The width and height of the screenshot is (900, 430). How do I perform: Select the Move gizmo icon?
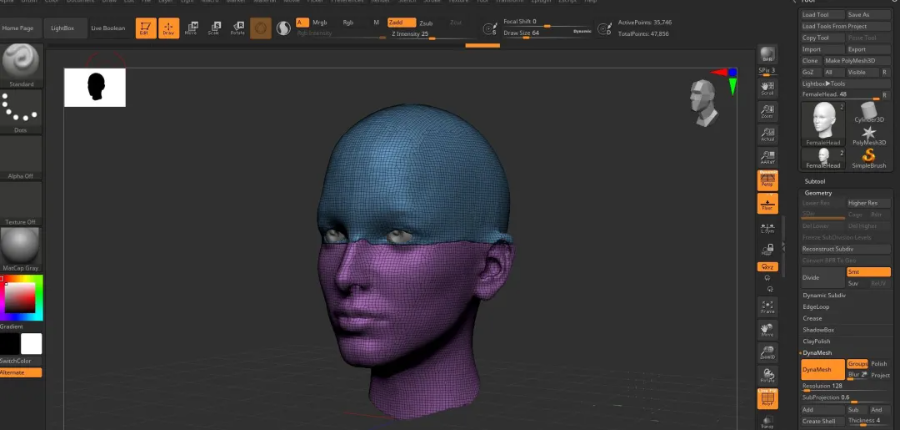click(x=191, y=28)
